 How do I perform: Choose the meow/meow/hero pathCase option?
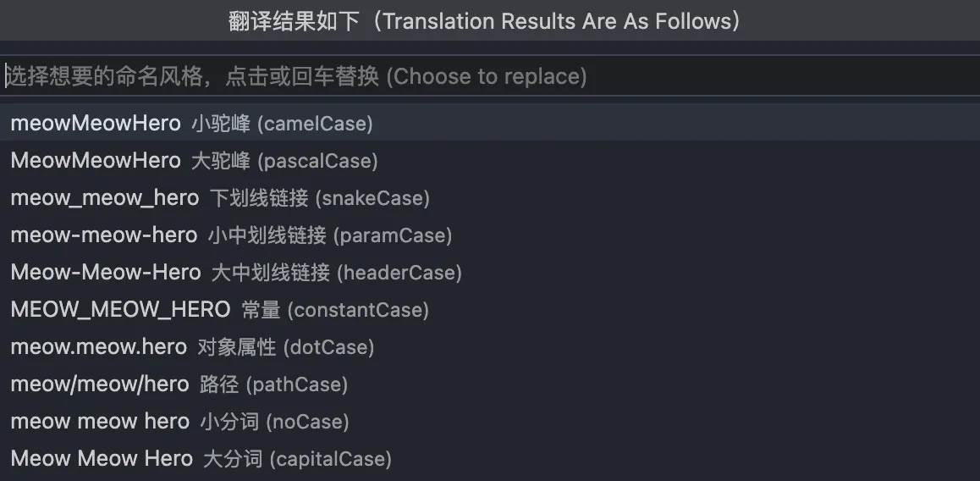pos(100,384)
